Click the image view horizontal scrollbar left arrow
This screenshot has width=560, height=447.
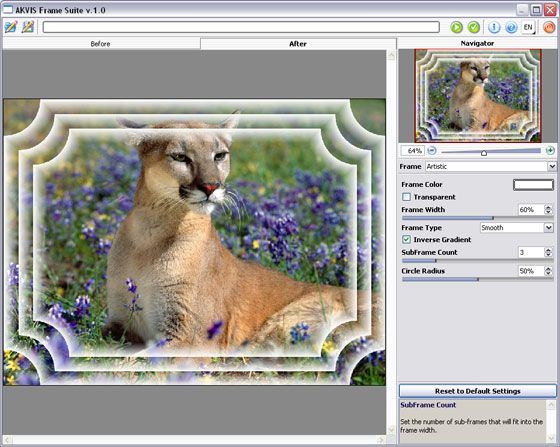pyautogui.click(x=7, y=440)
